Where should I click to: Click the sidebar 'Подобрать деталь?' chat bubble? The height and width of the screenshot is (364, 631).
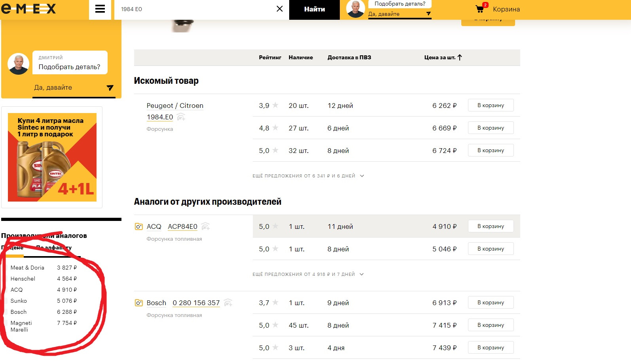tap(70, 62)
